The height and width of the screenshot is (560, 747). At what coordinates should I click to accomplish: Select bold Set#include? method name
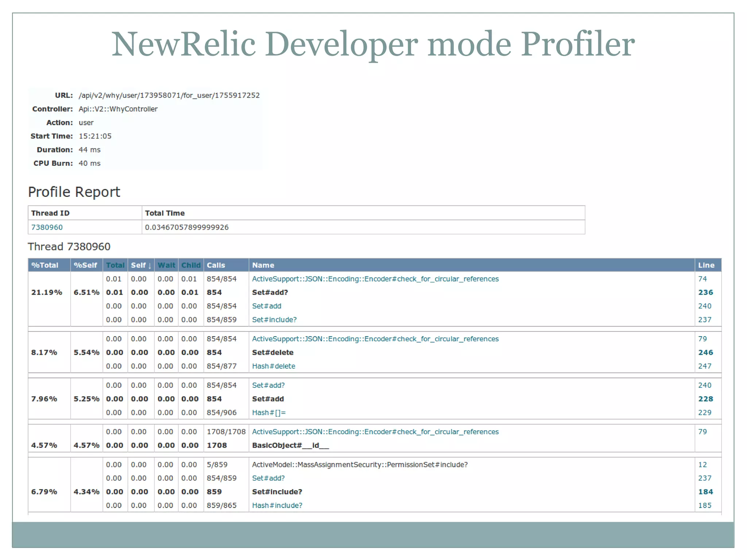pyautogui.click(x=277, y=492)
